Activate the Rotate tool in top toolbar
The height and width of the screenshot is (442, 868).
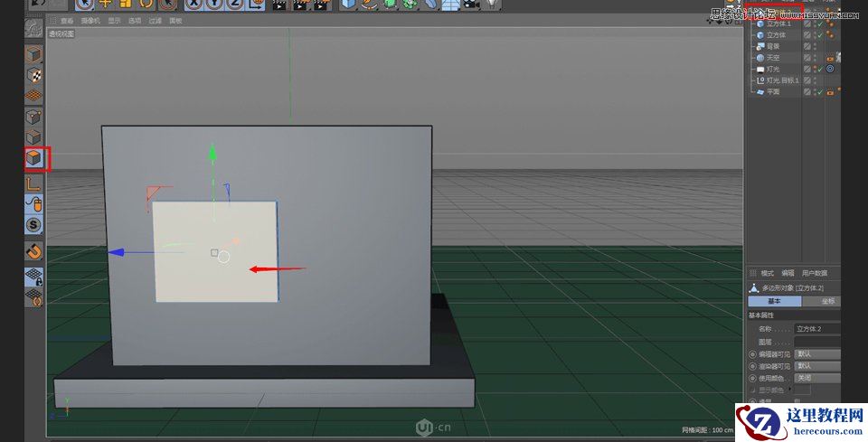pos(146,5)
